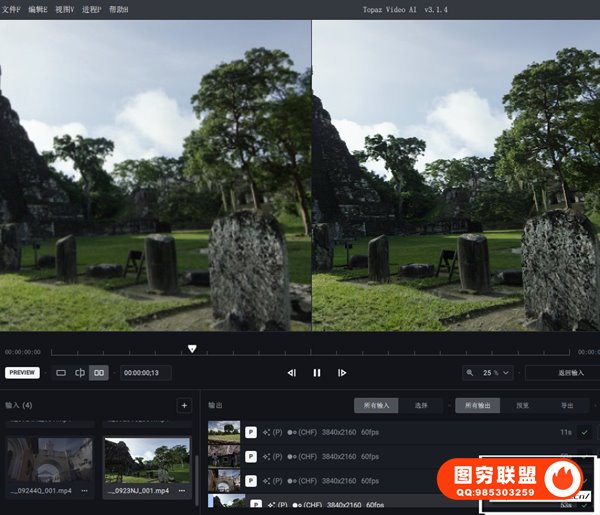Switch to split view layout icon
The image size is (600, 515).
79,373
